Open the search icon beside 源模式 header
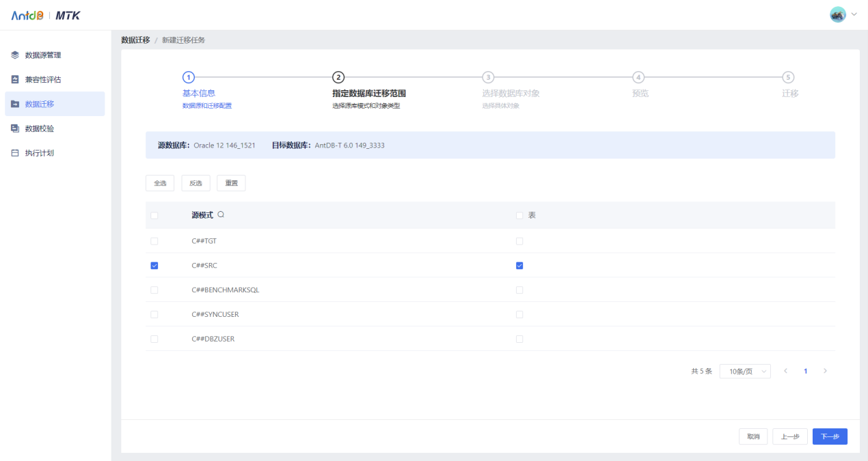The image size is (868, 461). pyautogui.click(x=222, y=215)
